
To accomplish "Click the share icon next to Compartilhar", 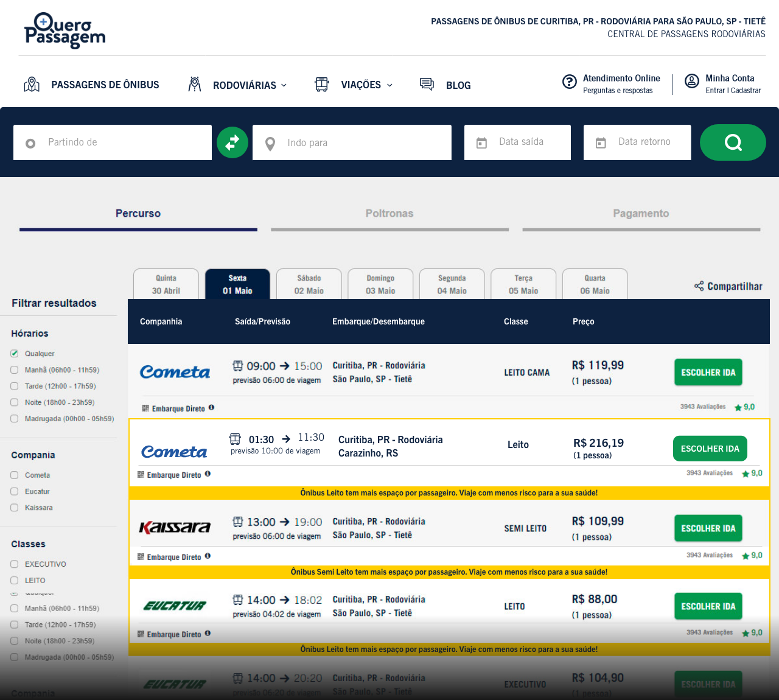I will coord(699,286).
